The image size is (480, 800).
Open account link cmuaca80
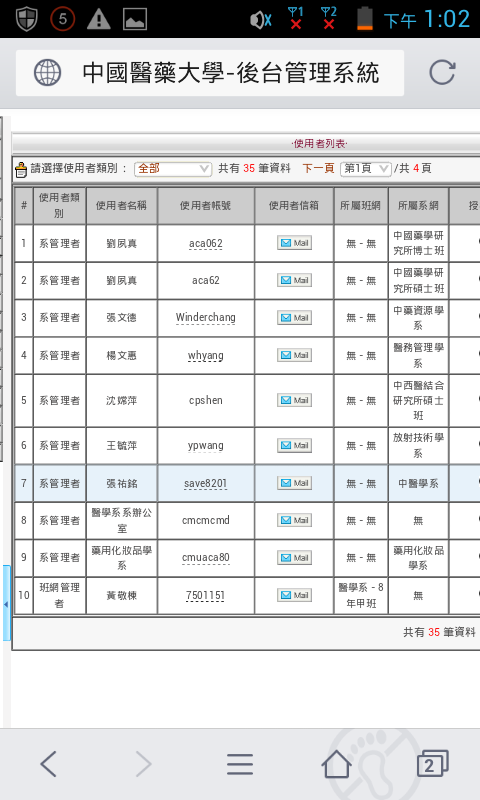click(x=206, y=558)
